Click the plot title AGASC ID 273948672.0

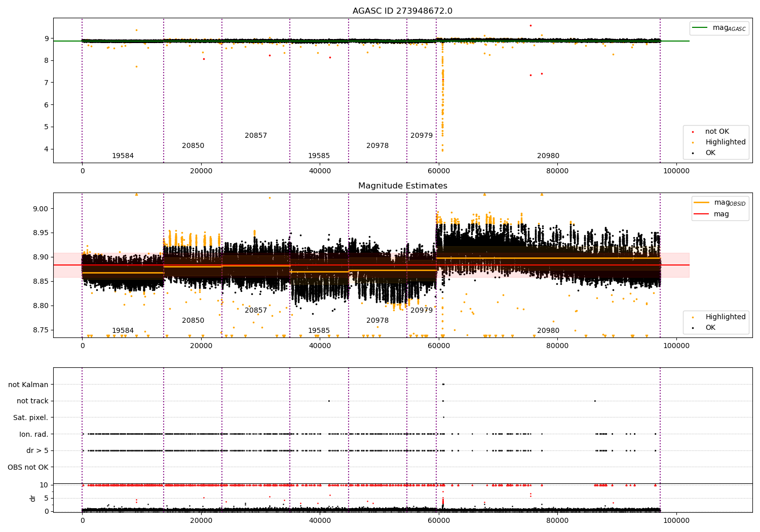403,11
